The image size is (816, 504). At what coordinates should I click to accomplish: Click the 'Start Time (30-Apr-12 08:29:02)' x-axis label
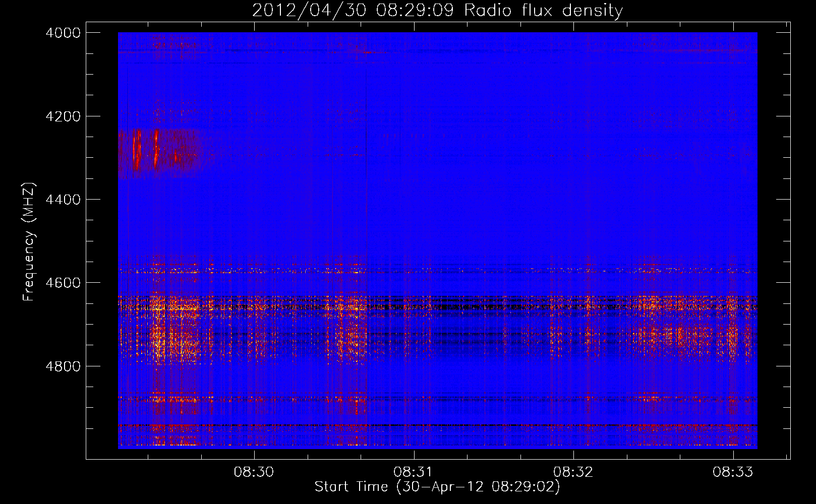click(x=437, y=487)
